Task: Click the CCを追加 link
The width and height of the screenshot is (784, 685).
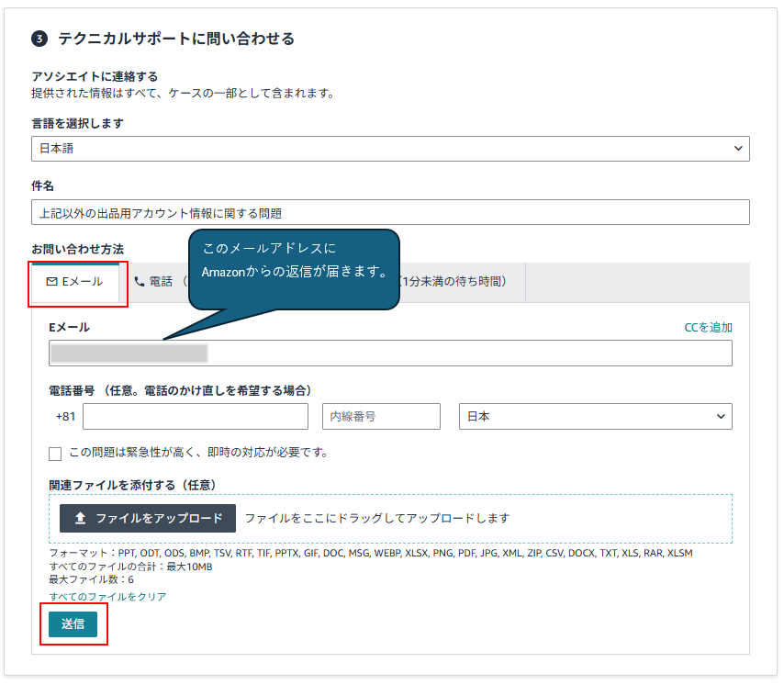Action: click(708, 328)
